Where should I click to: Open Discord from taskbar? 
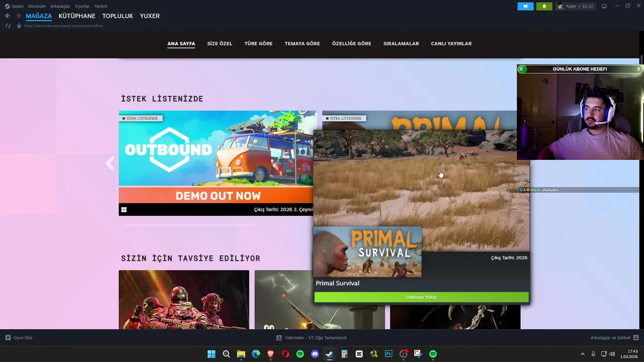coord(315,354)
